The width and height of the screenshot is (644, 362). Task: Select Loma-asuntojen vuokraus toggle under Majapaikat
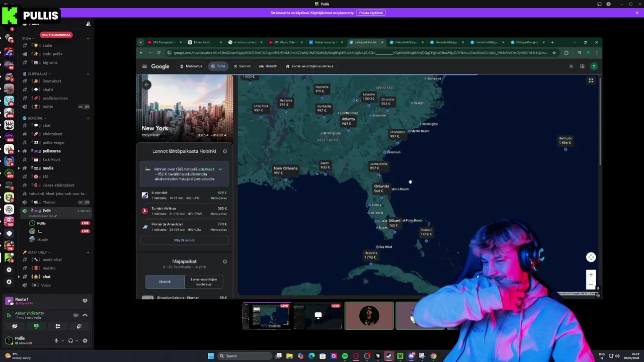(204, 282)
